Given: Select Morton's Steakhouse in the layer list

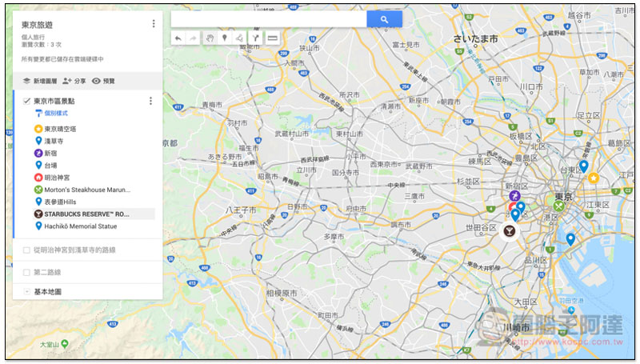Looking at the screenshot, I should (87, 190).
